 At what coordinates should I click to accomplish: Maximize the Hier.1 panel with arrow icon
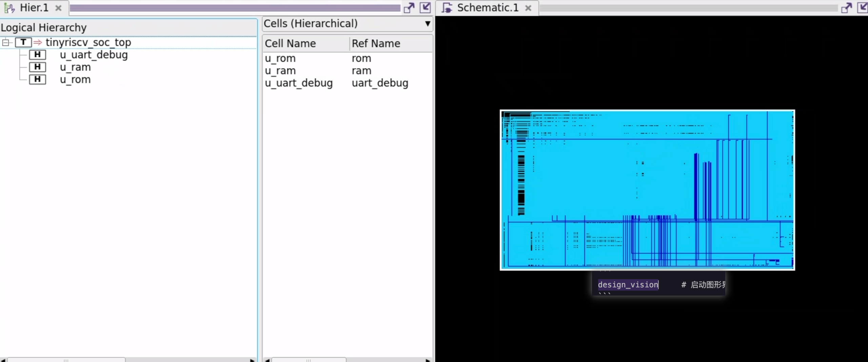pyautogui.click(x=425, y=8)
